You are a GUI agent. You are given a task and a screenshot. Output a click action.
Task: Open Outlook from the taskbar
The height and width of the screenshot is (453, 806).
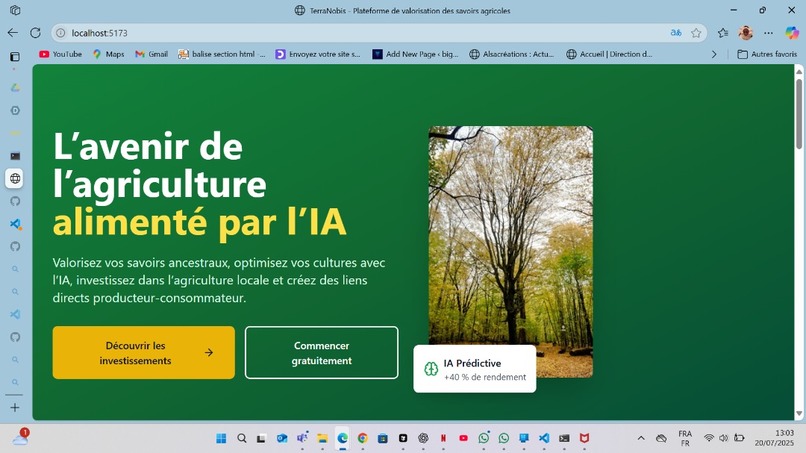[282, 438]
